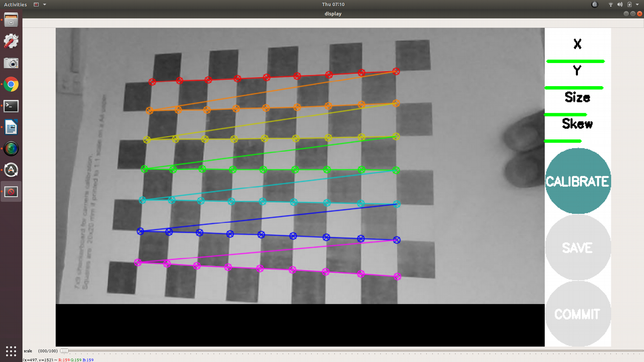
Task: Click the greyed SAVE button
Action: 578,248
